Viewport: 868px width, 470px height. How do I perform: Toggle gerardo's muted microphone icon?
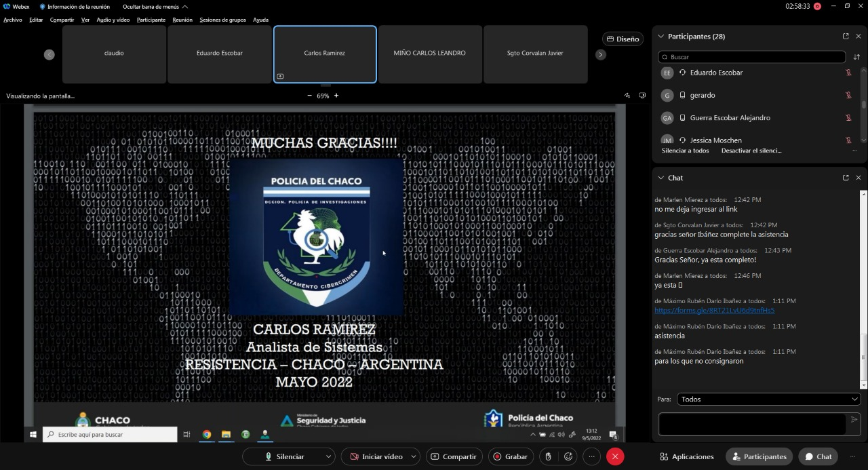tap(848, 95)
